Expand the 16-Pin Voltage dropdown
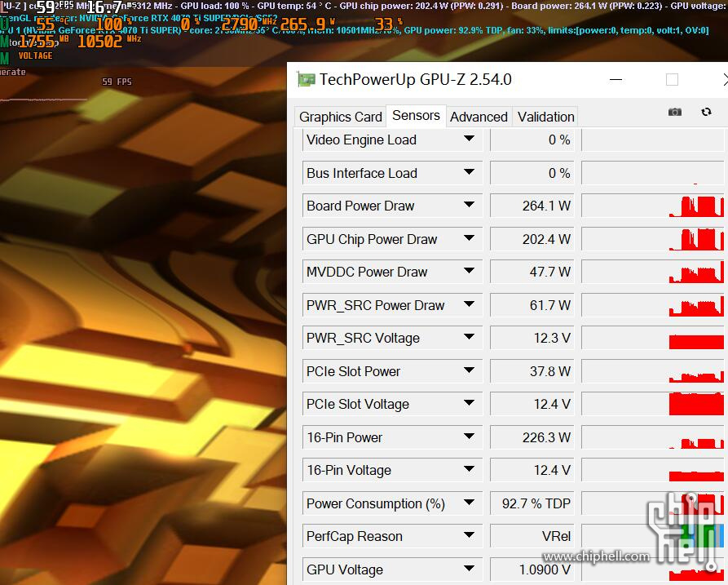This screenshot has width=728, height=585. click(469, 468)
